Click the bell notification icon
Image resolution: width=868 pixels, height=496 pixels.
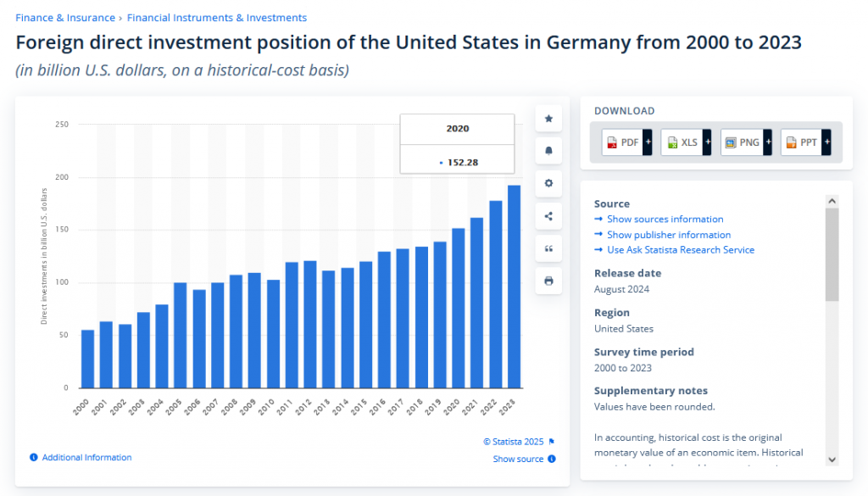(548, 151)
